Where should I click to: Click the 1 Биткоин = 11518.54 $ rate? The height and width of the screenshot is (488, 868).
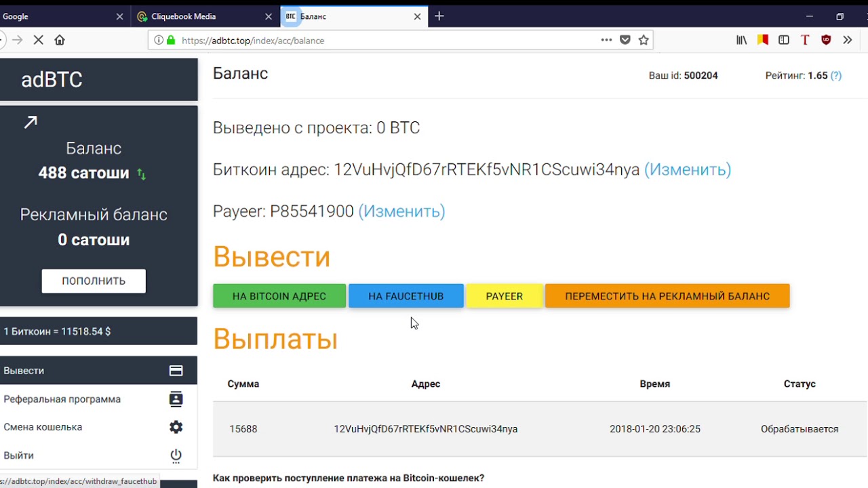[x=57, y=331]
